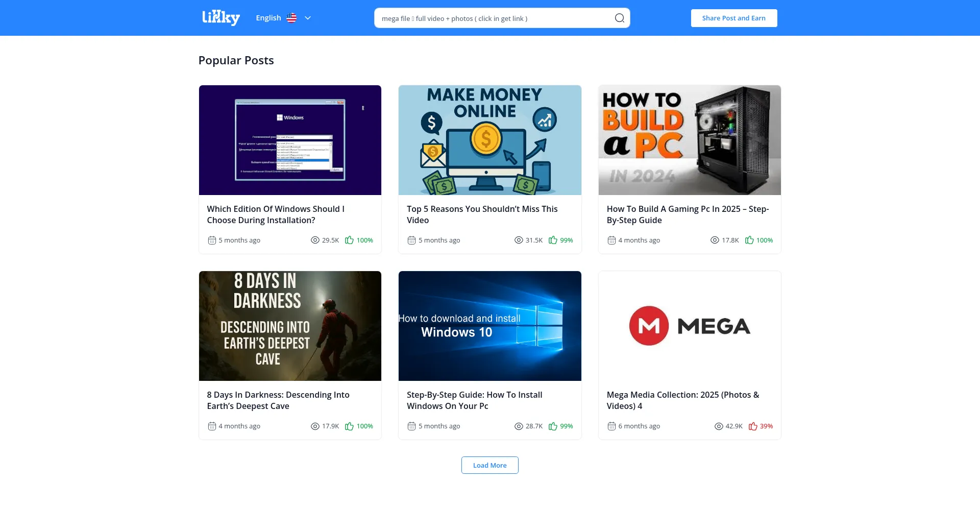Click the Load More button

click(489, 465)
